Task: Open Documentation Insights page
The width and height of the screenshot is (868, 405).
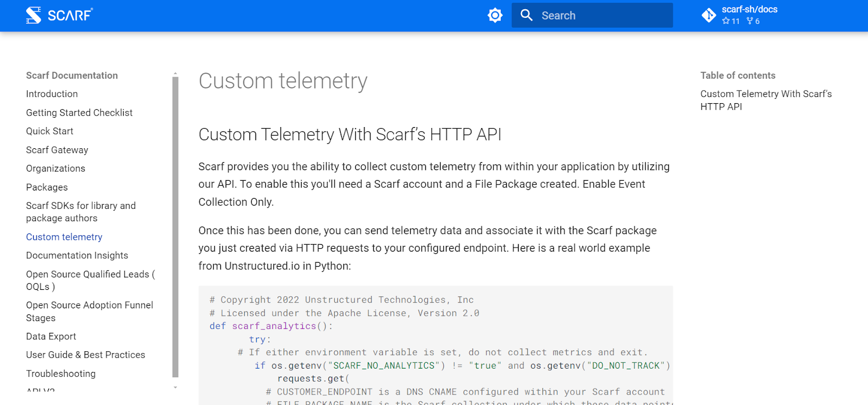Action: 77,255
